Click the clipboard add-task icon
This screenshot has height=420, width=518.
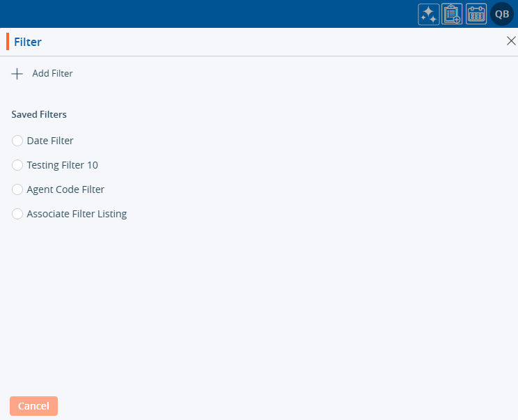[x=452, y=14]
